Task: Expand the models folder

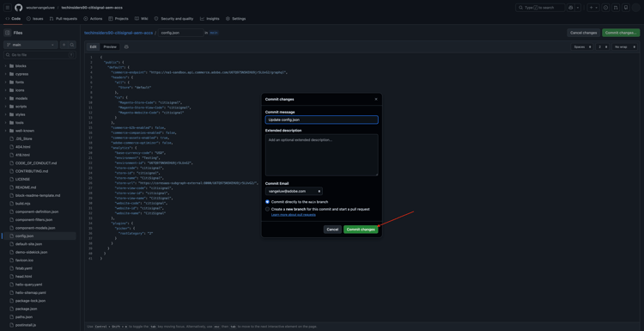Action: pos(21,98)
